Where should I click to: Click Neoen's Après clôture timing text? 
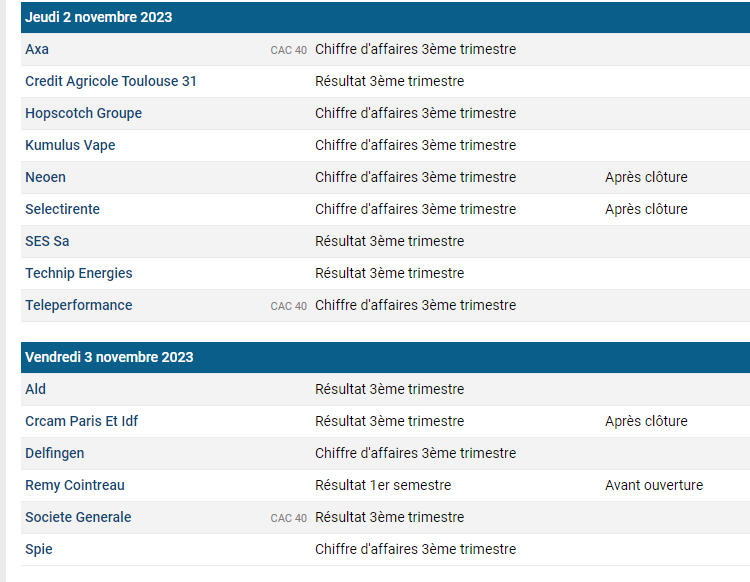(646, 177)
